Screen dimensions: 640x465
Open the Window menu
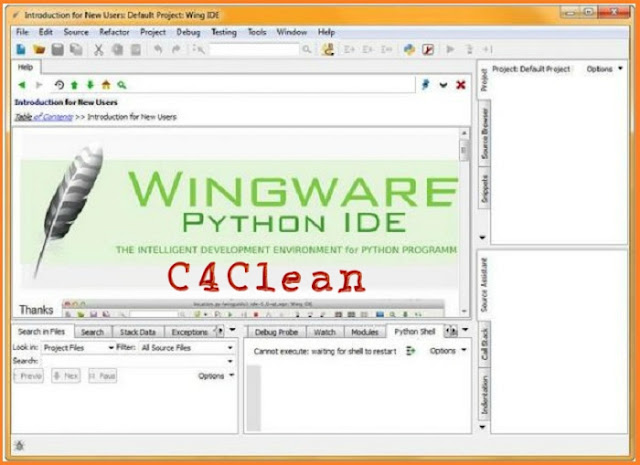coord(292,32)
